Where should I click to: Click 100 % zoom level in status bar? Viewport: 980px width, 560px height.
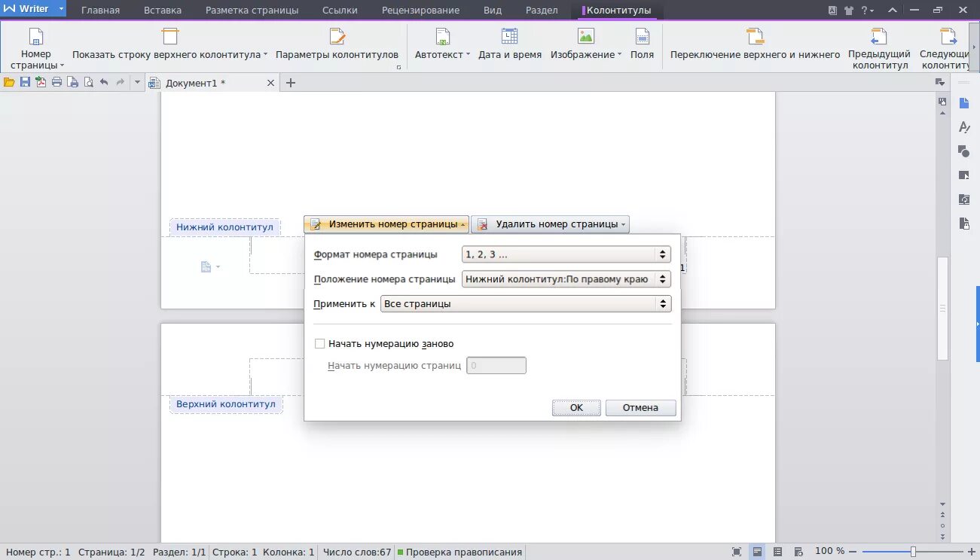point(829,552)
